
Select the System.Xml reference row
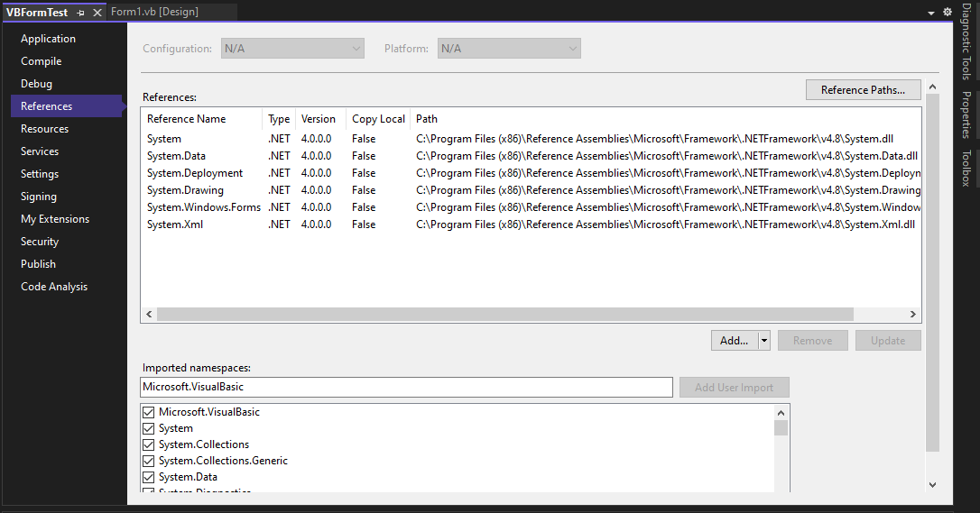531,224
